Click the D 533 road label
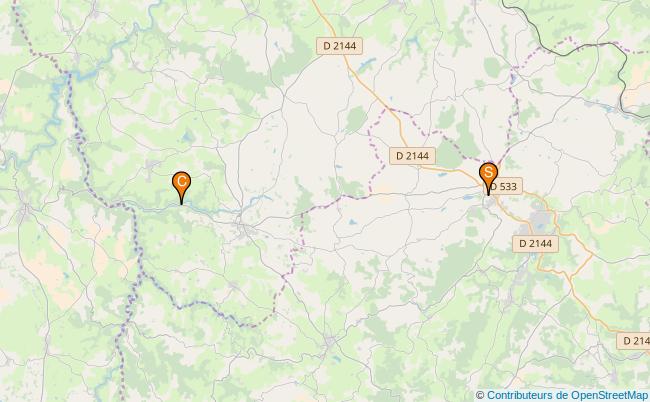 click(507, 186)
